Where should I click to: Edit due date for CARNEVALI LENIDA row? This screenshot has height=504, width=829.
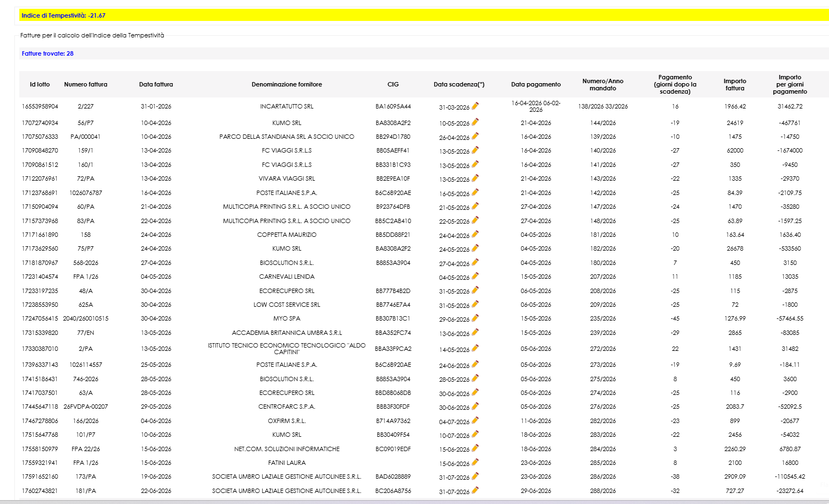[475, 276]
